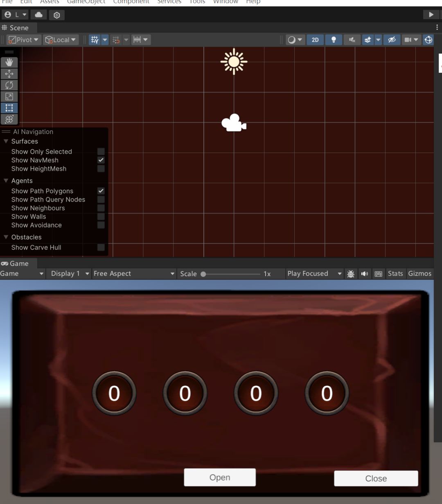Image resolution: width=442 pixels, height=504 pixels.
Task: Open the Free Aspect dropdown
Action: (x=134, y=274)
